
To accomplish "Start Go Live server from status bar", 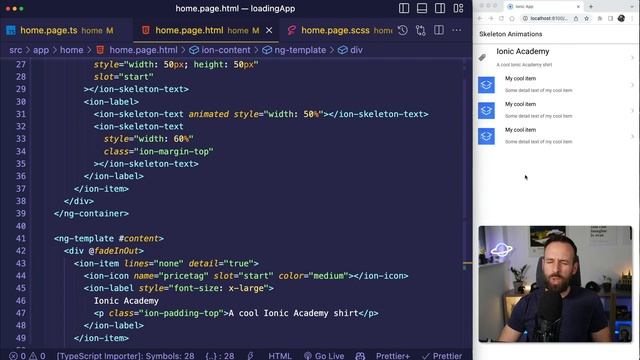I will click(x=324, y=356).
